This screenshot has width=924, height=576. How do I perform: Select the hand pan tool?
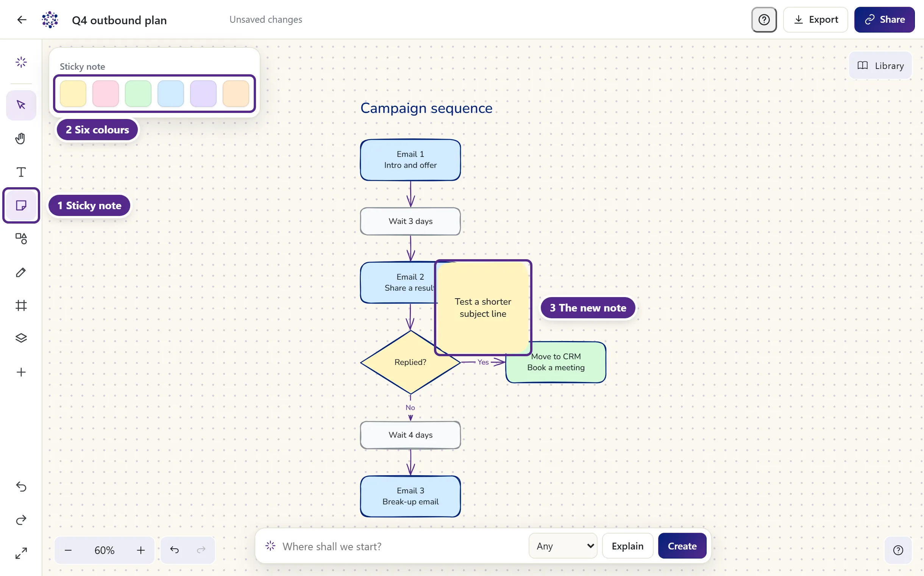point(21,138)
